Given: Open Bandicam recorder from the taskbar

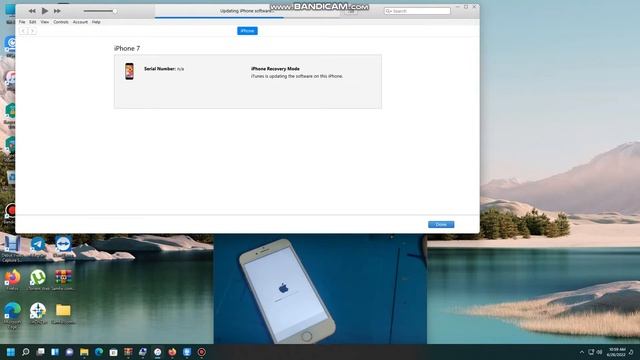Looking at the screenshot, I should click(202, 352).
